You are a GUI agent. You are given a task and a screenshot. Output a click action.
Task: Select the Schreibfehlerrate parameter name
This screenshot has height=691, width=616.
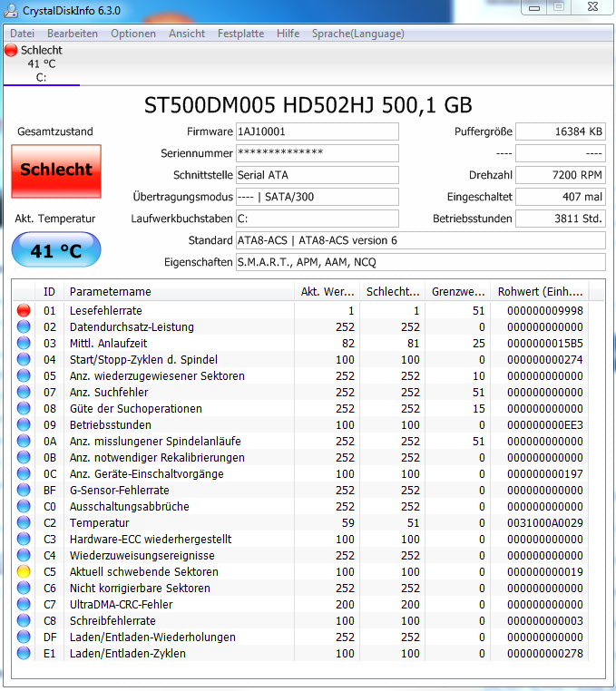pos(112,620)
